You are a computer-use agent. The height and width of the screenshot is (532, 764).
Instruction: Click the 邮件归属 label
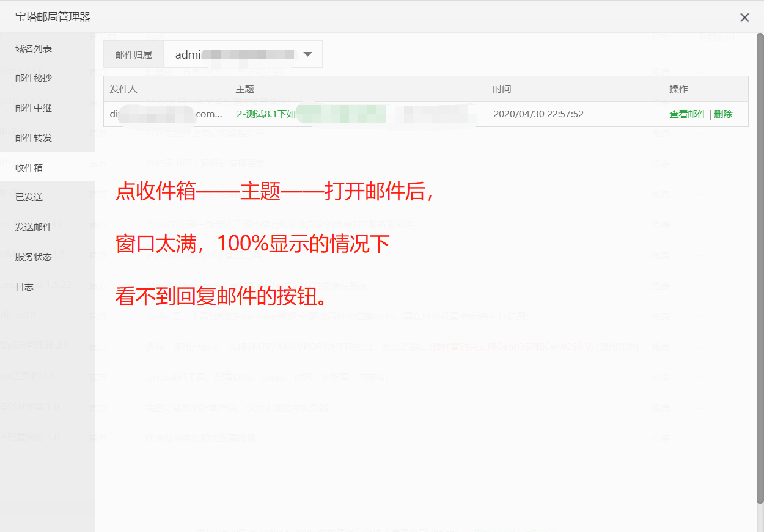tap(133, 54)
